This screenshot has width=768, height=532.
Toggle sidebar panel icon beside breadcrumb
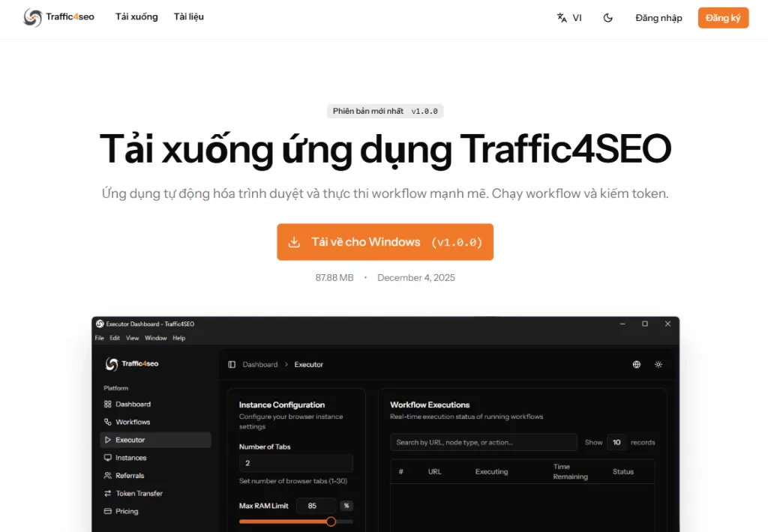(232, 364)
